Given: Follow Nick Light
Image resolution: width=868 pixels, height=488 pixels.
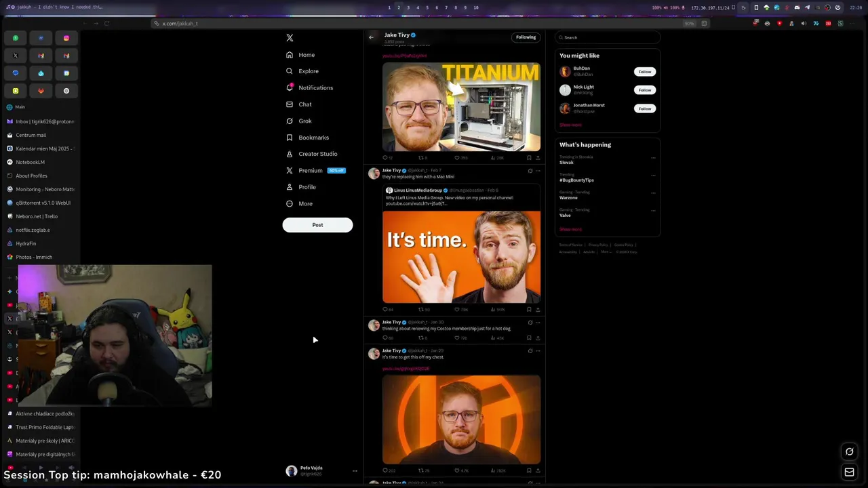Looking at the screenshot, I should [644, 89].
